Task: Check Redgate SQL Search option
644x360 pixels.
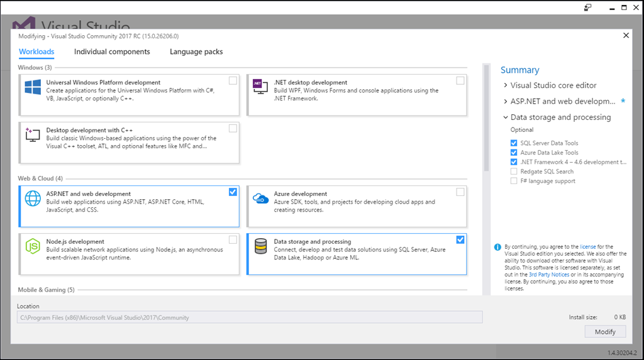Action: (514, 171)
